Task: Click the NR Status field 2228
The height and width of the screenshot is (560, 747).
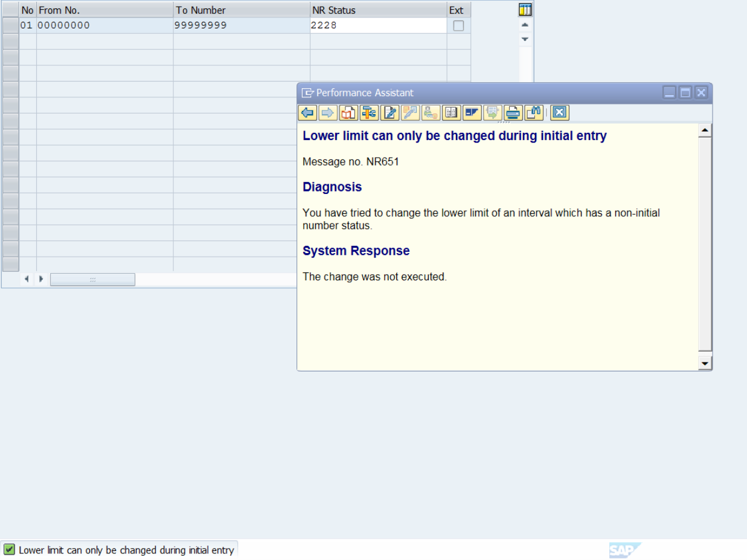Action: (x=379, y=25)
